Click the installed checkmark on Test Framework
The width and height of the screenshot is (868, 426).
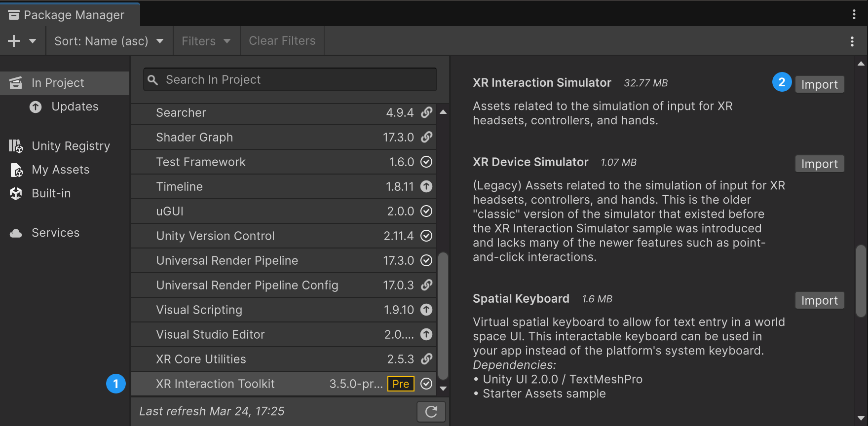click(x=426, y=162)
